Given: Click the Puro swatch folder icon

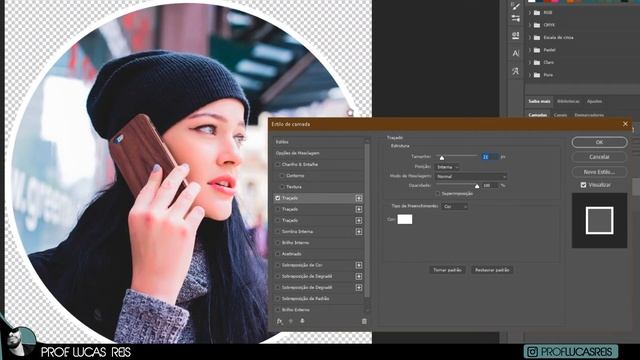Looking at the screenshot, I should click(x=537, y=75).
